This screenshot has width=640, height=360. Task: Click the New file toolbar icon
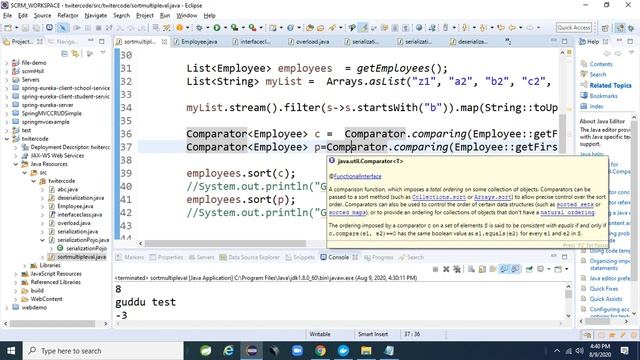pyautogui.click(x=7, y=28)
